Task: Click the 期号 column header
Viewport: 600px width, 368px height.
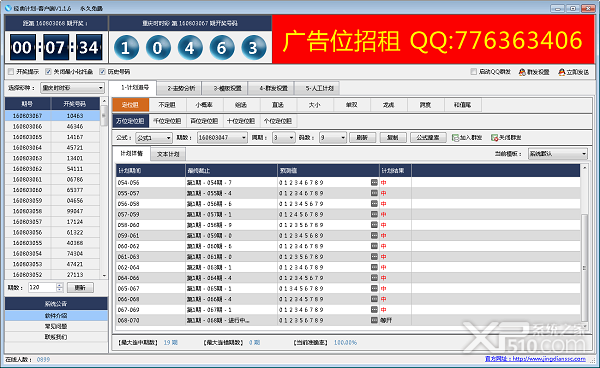Action: [x=28, y=104]
